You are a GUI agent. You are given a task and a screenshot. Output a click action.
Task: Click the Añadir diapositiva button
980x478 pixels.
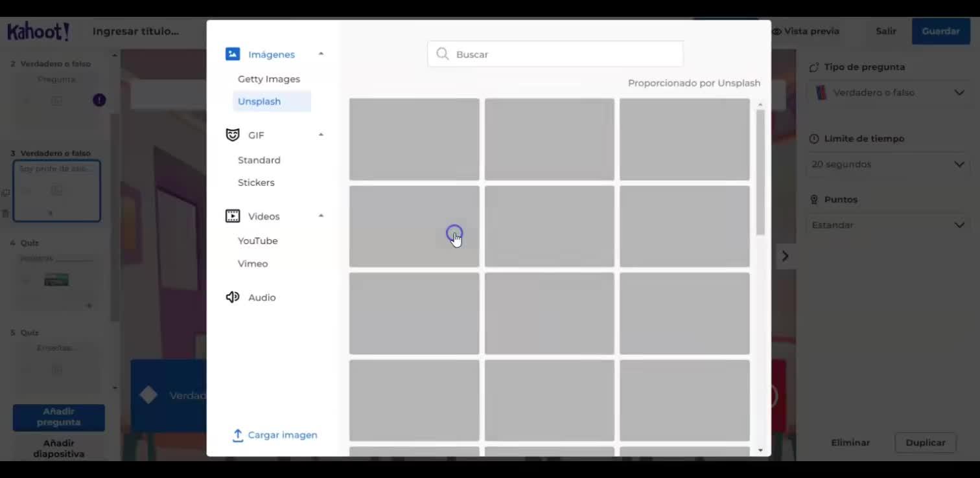[x=59, y=448]
